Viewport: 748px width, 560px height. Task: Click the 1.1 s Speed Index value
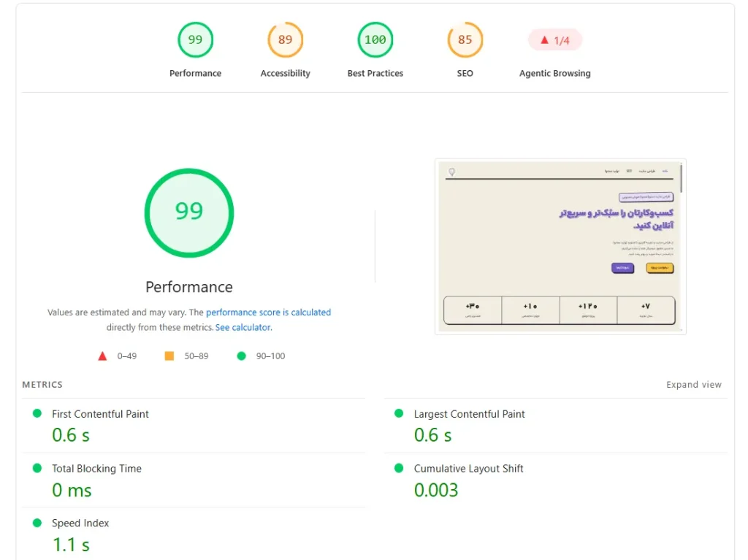[x=71, y=545]
